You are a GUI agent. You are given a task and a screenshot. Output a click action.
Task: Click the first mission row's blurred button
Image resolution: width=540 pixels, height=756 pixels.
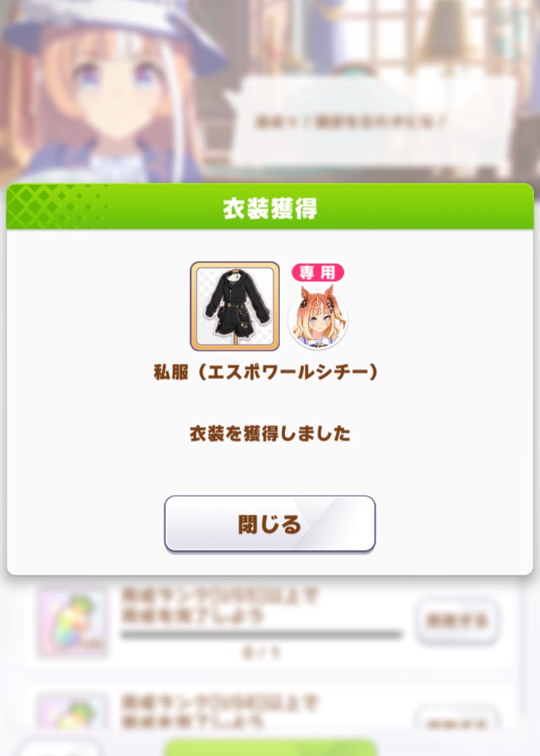[456, 620]
